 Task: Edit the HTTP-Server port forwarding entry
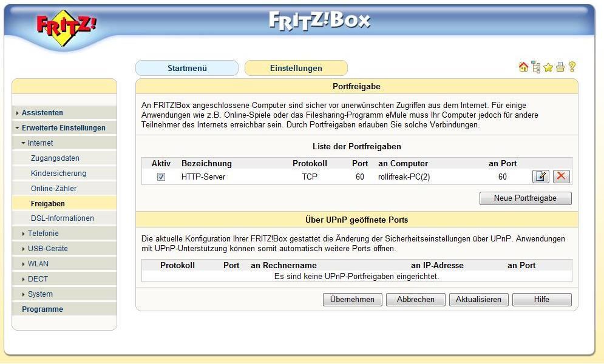540,177
